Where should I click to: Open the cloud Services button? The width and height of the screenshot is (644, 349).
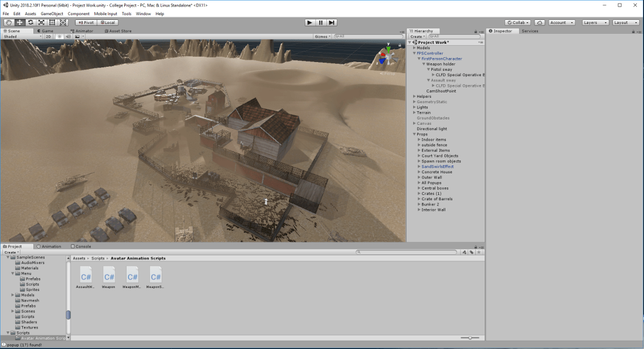(x=540, y=23)
